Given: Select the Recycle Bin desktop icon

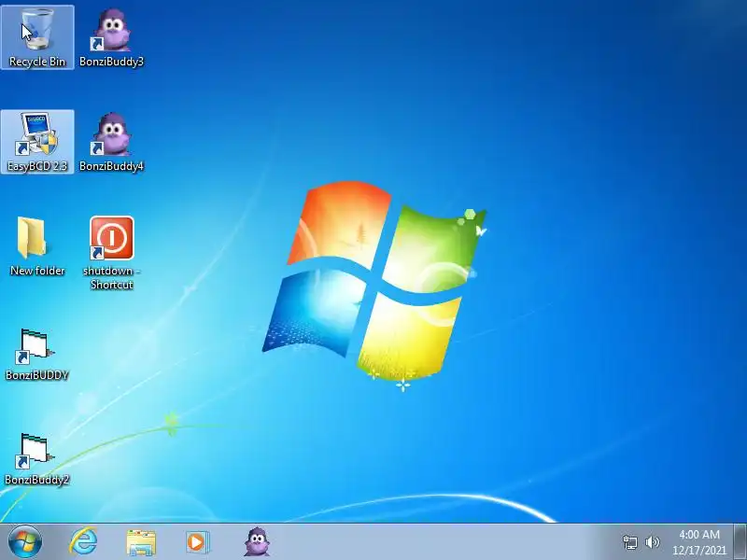Looking at the screenshot, I should tap(37, 37).
